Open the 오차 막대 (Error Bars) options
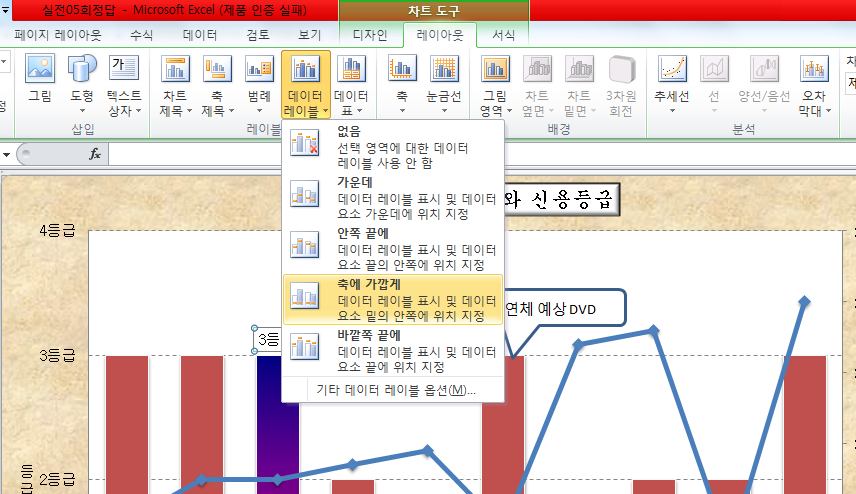Viewport: 856px width, 494px height. tap(814, 85)
